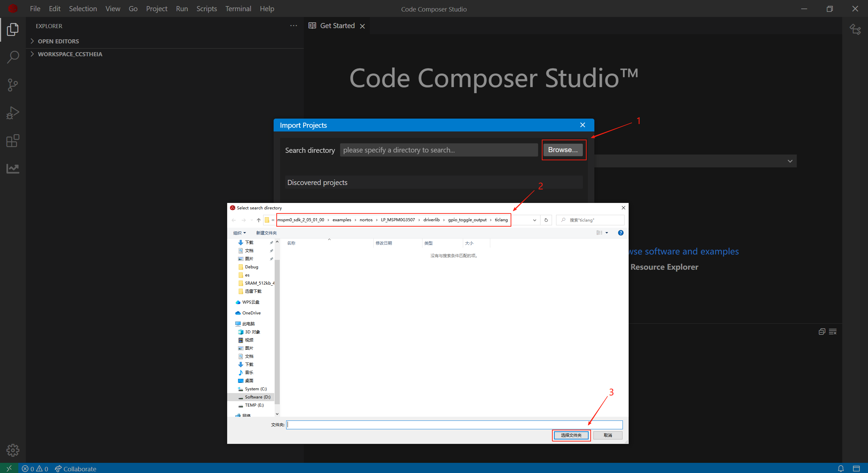Switch to the Get Started tab
The height and width of the screenshot is (473, 868).
337,25
